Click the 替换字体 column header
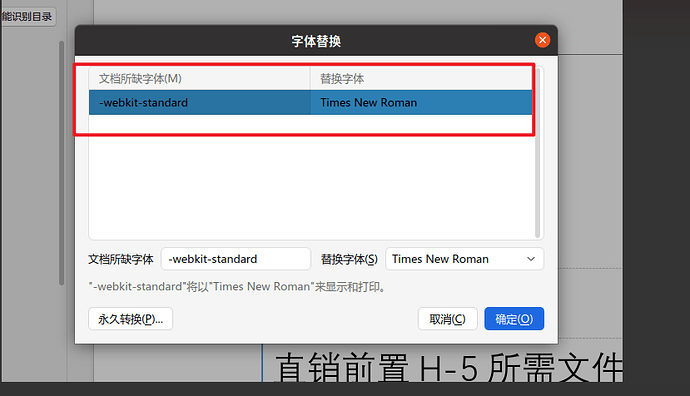The height and width of the screenshot is (396, 690). pos(421,79)
